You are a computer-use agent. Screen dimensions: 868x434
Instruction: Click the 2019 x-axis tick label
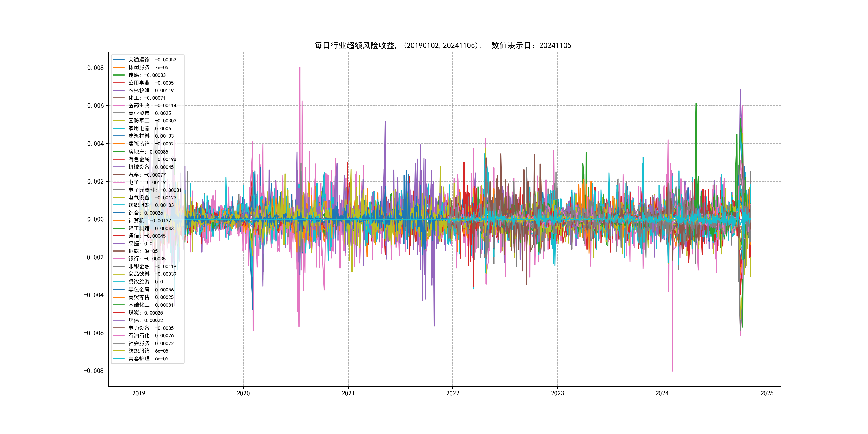click(139, 393)
